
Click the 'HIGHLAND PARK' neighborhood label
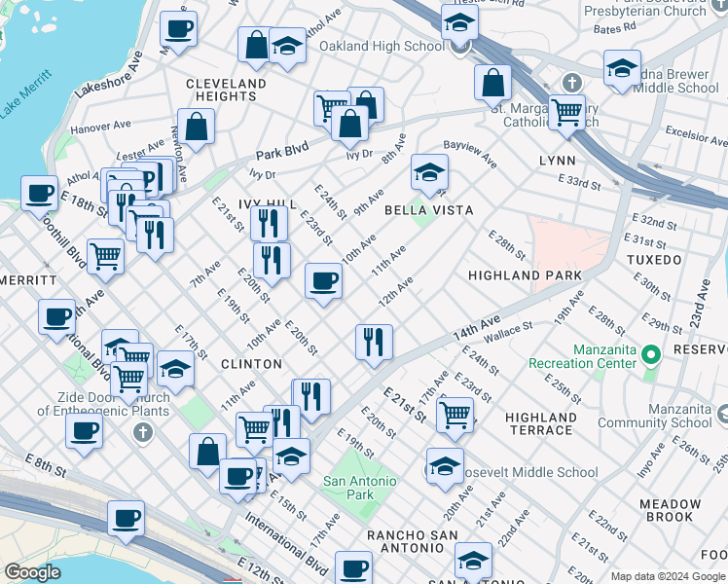coord(526,275)
